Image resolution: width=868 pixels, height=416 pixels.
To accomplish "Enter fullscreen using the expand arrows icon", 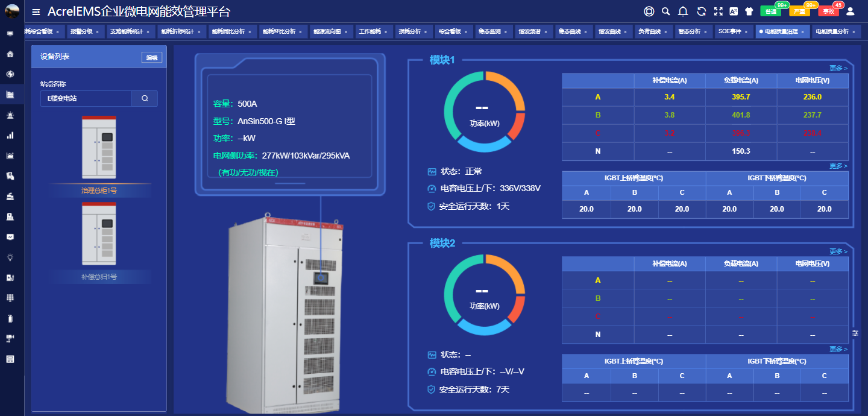I will pyautogui.click(x=718, y=11).
